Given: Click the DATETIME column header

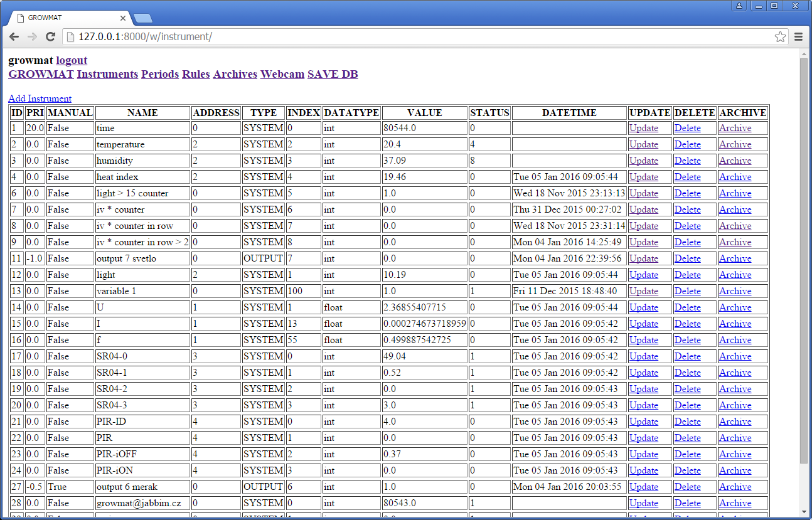Looking at the screenshot, I should click(569, 113).
